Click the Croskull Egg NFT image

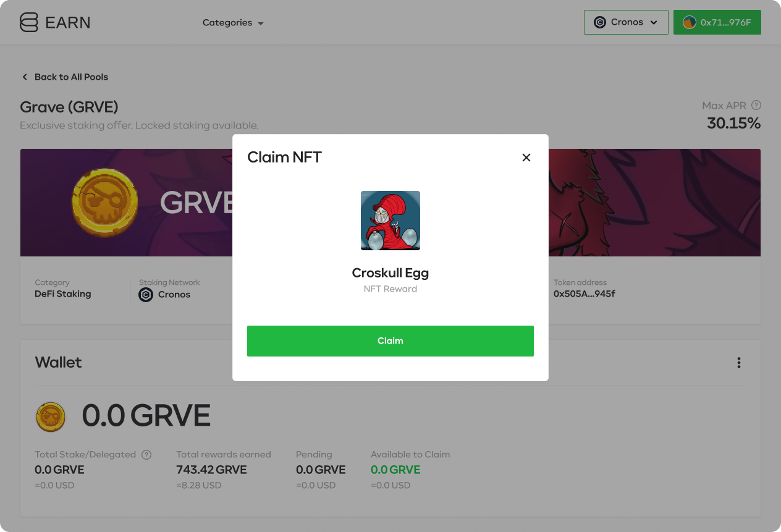point(390,221)
